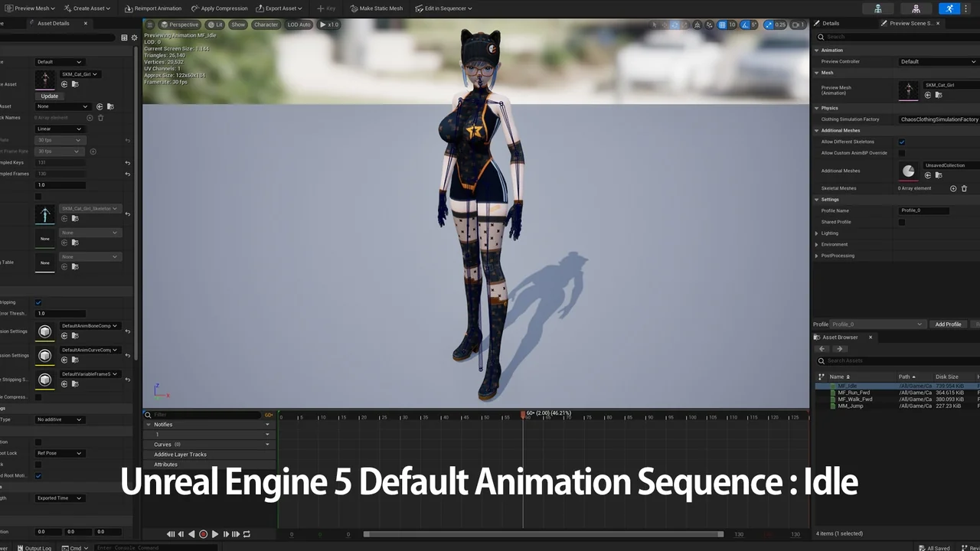This screenshot has width=980, height=551.
Task: Open the Preview Controller dropdown
Action: 938,61
